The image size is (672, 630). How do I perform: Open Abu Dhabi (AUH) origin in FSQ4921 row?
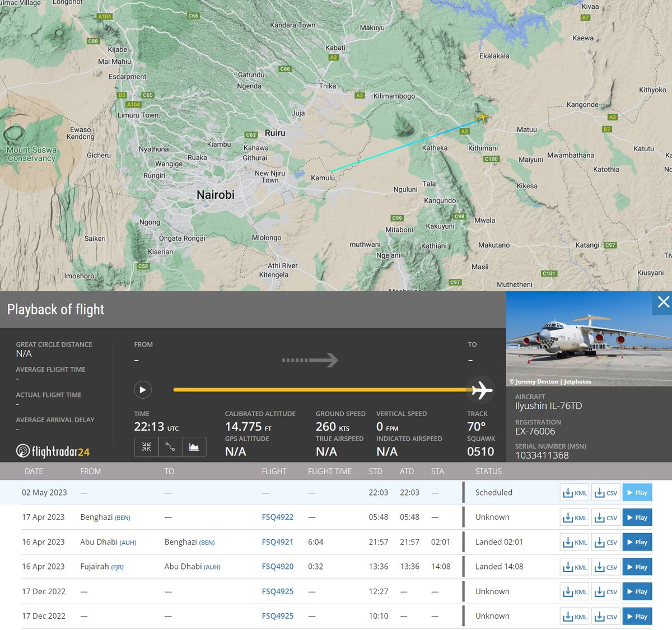tap(108, 542)
